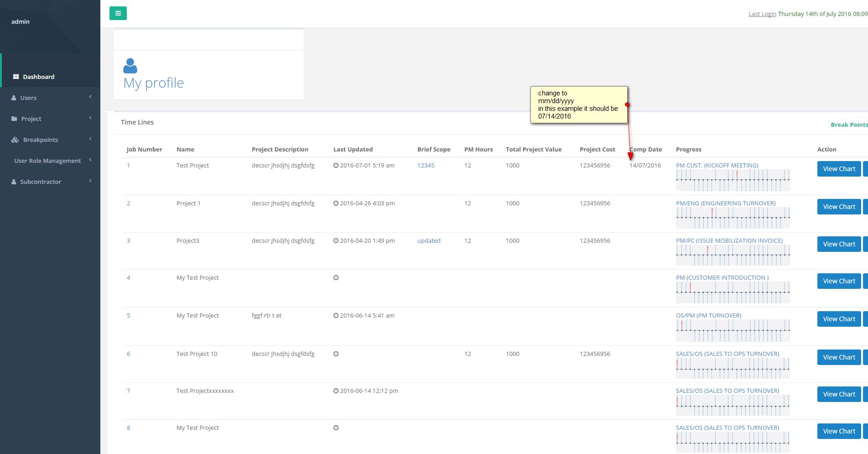View Chart for job 4 My Test Project
Viewport: 868px width, 454px height.
[839, 281]
